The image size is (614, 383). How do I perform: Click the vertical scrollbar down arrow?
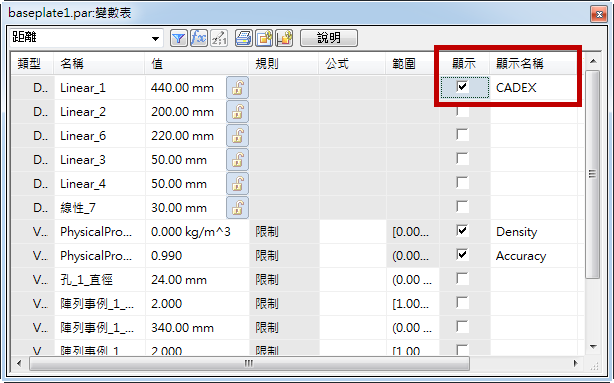pyautogui.click(x=593, y=347)
